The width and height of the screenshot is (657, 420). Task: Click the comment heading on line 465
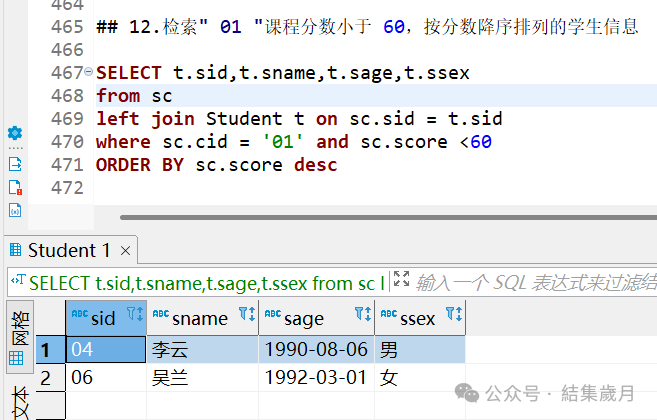click(x=367, y=27)
